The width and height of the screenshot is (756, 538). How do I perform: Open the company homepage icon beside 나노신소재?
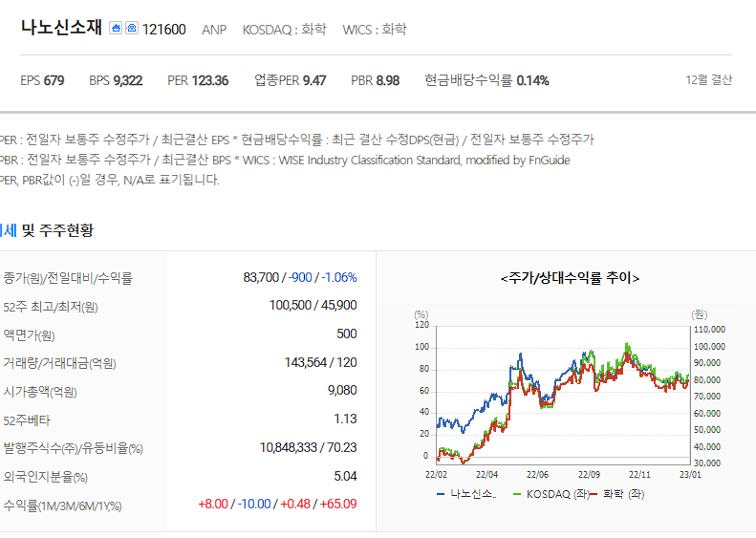click(116, 28)
